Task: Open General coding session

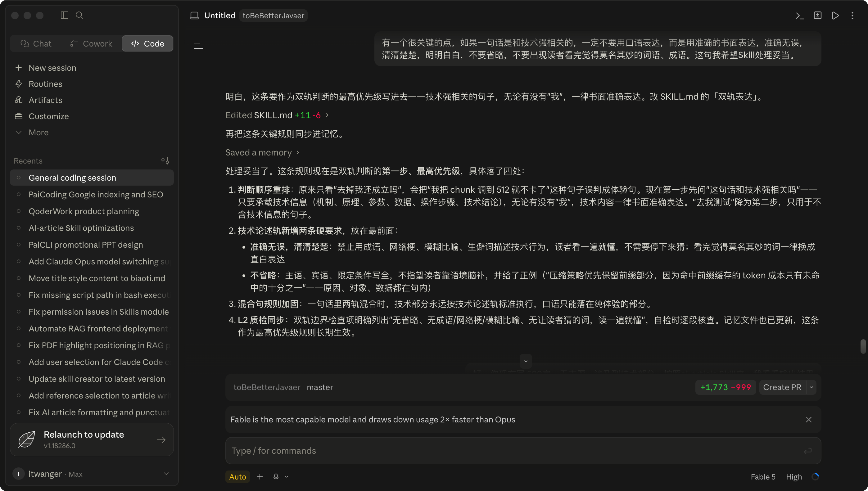Action: coord(92,178)
